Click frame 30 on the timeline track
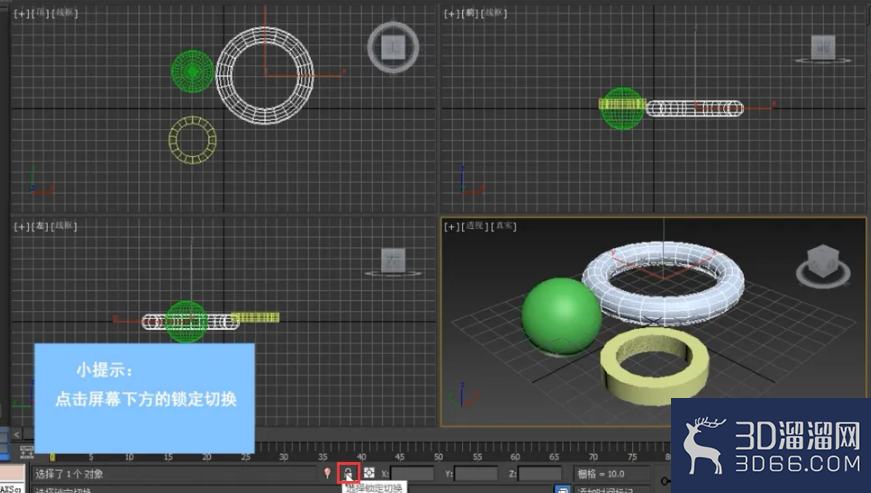The width and height of the screenshot is (871, 493). (x=283, y=456)
